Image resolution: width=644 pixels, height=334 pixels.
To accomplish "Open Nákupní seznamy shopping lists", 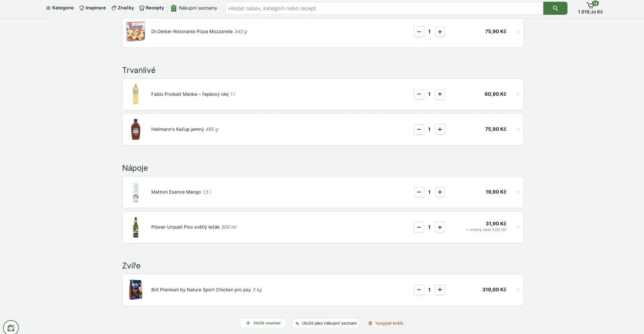I will click(194, 8).
